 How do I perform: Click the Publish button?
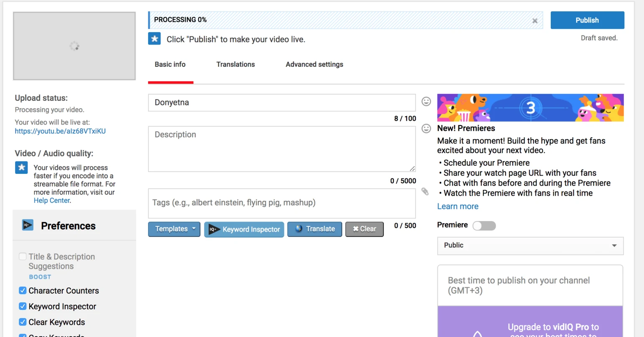(587, 20)
